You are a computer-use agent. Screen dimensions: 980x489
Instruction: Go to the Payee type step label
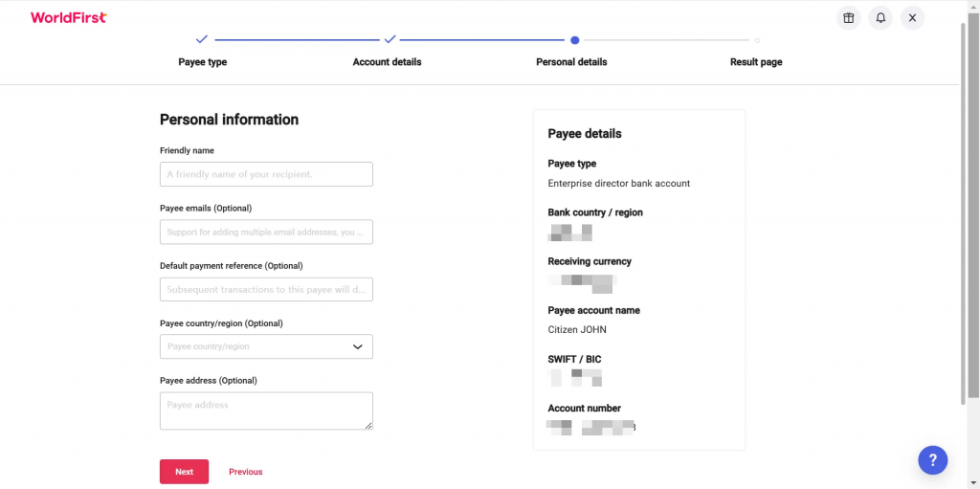203,62
